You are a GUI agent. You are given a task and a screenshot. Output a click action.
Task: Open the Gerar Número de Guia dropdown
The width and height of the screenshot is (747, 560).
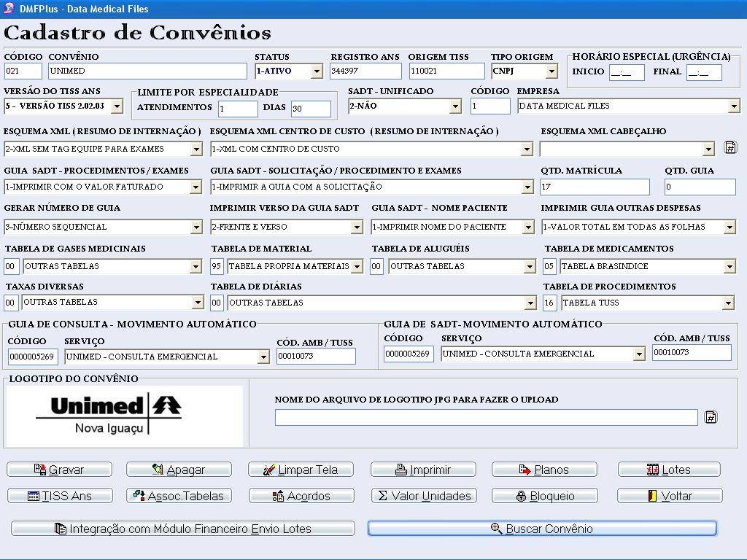pyautogui.click(x=196, y=227)
